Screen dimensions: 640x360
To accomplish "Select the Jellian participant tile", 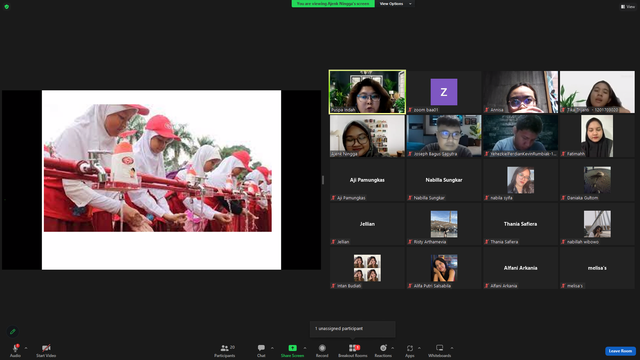I will pos(367,224).
